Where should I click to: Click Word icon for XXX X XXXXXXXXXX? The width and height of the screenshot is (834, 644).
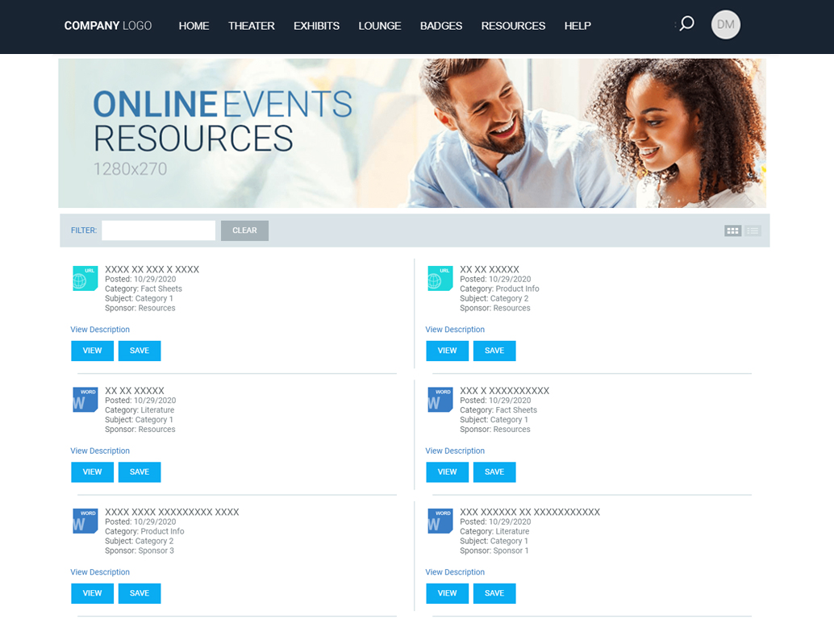click(x=440, y=400)
